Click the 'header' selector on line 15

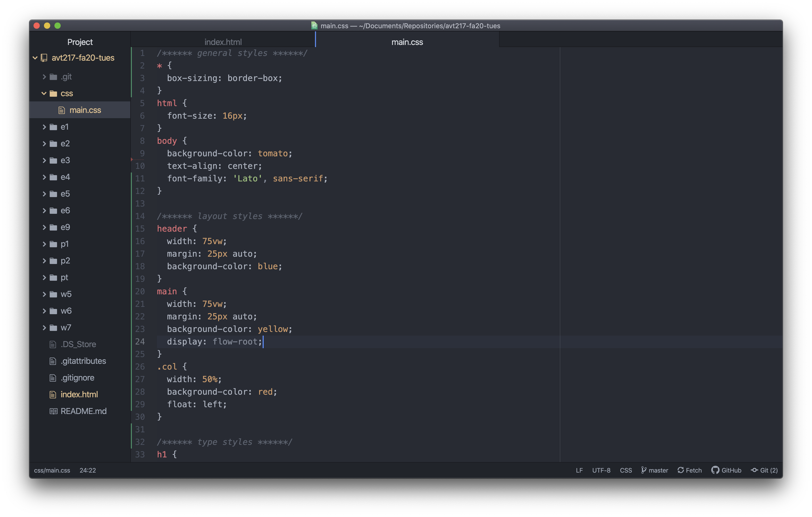(172, 229)
